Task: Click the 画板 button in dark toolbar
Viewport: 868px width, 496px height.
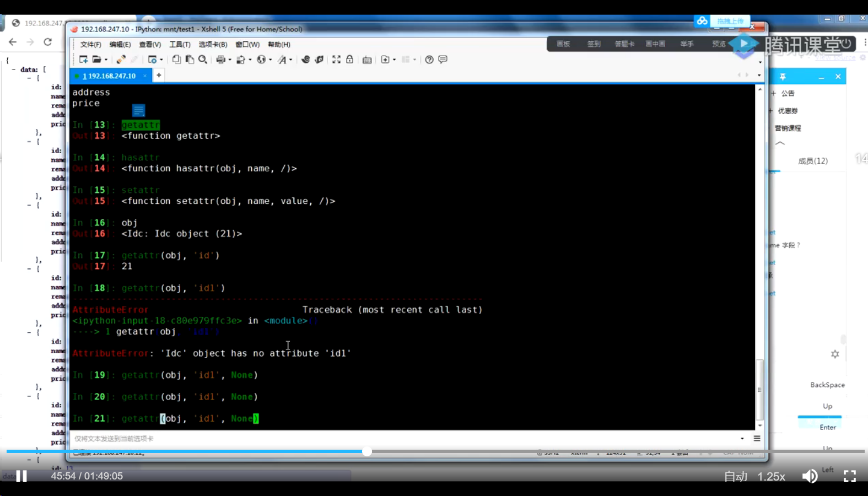Action: [x=563, y=44]
